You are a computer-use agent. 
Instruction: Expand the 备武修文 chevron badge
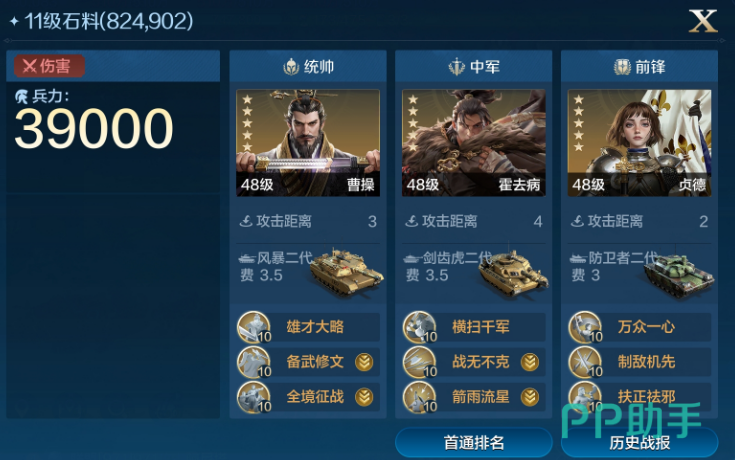(x=364, y=362)
